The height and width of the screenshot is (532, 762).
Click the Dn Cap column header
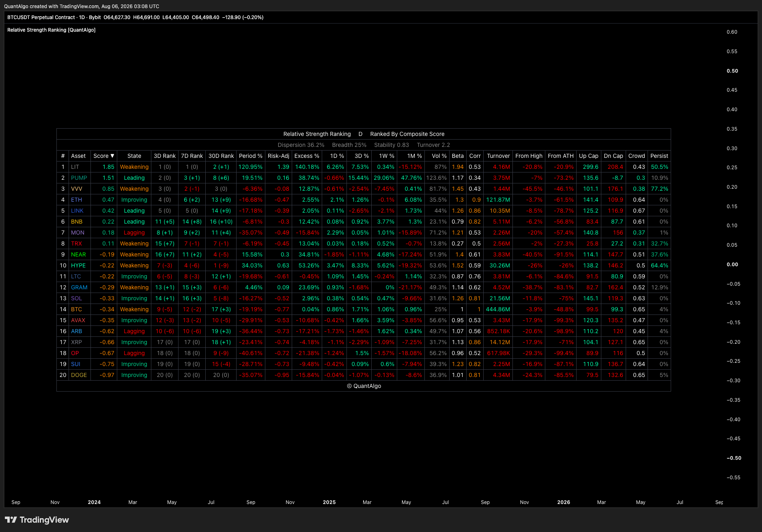(x=613, y=156)
